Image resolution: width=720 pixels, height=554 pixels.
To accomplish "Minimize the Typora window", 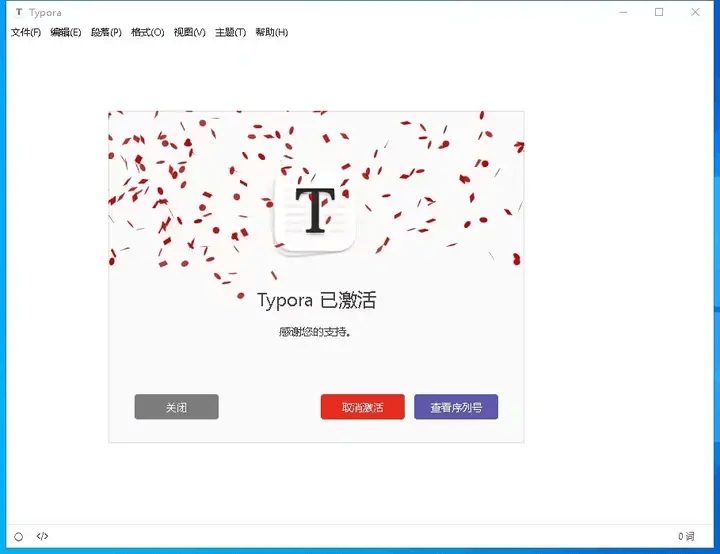I will click(623, 12).
